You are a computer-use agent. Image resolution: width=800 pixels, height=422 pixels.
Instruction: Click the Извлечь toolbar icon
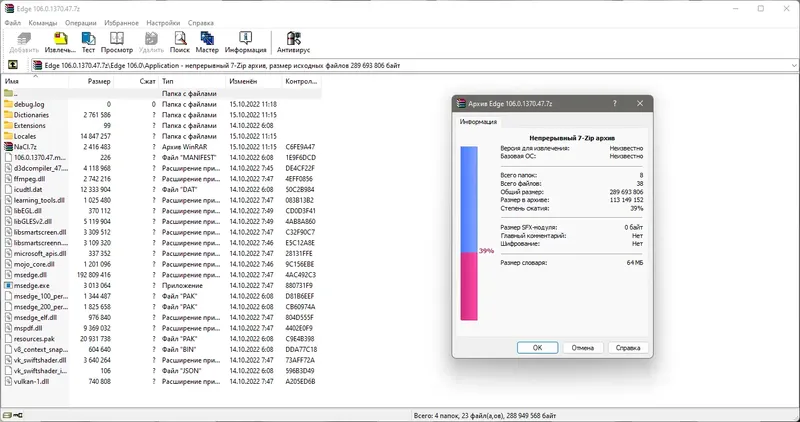pos(60,39)
